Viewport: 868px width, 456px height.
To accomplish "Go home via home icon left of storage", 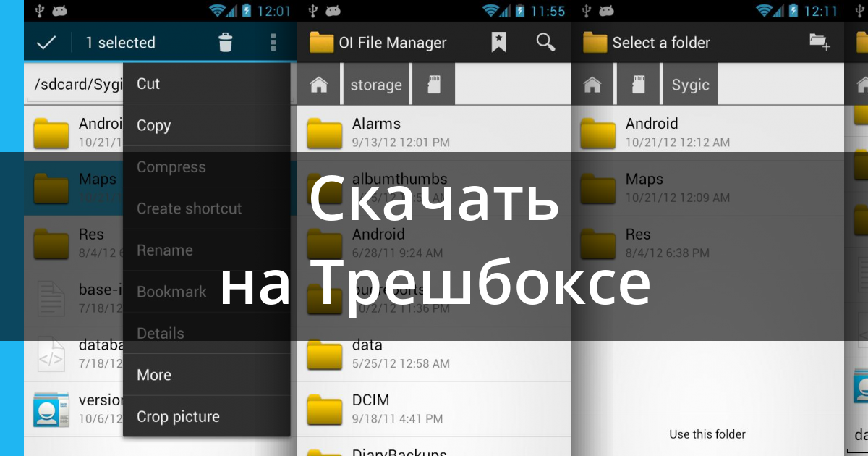I will [x=319, y=85].
